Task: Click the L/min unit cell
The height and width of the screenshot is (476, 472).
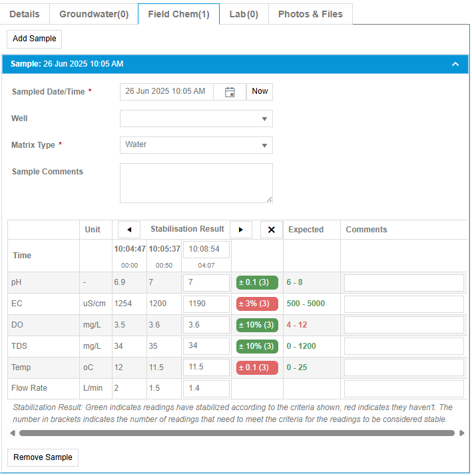Action: (x=93, y=388)
